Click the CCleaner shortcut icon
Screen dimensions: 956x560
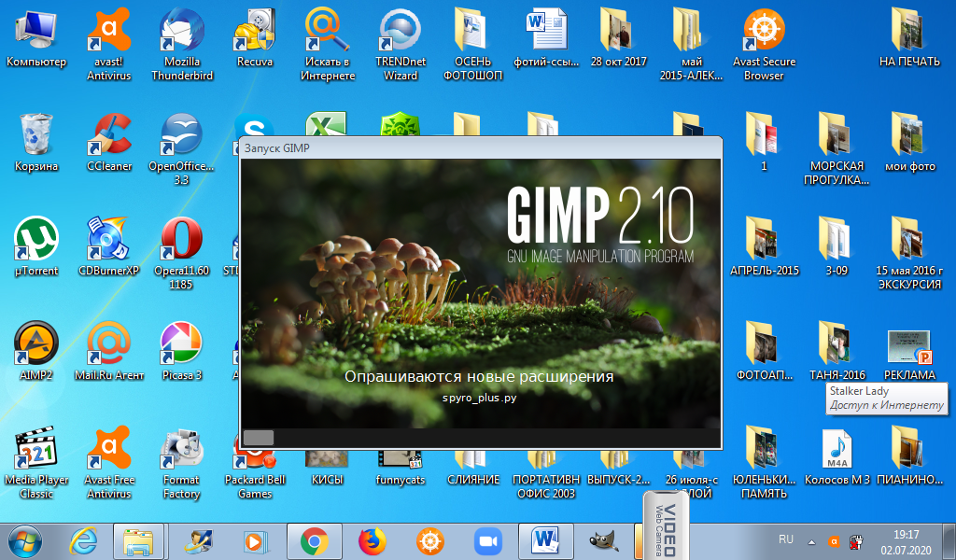(x=109, y=134)
